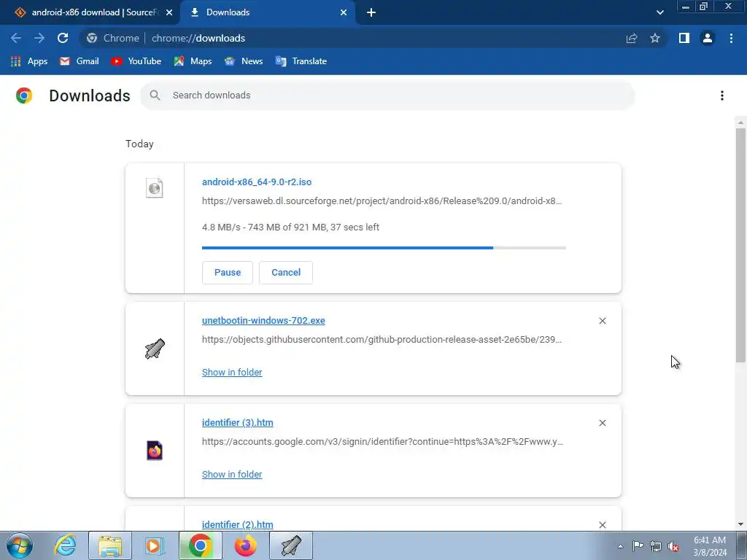Viewport: 747px width, 560px height.
Task: Click the 4.8 MB/s download status text
Action: tap(290, 227)
